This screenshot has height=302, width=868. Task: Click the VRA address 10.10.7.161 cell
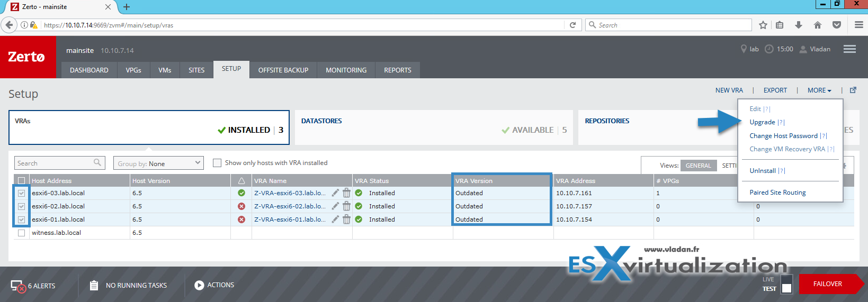[x=604, y=193]
